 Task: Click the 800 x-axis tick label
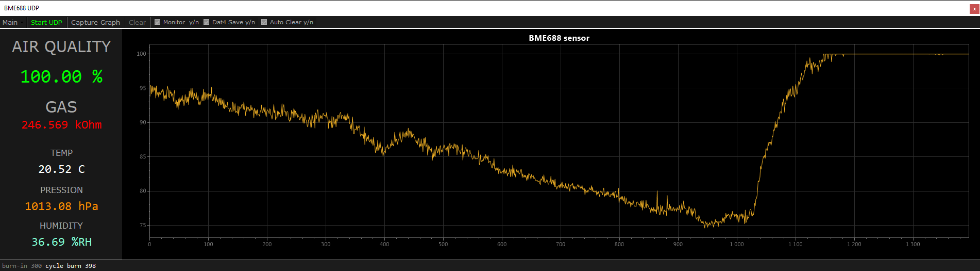(619, 244)
